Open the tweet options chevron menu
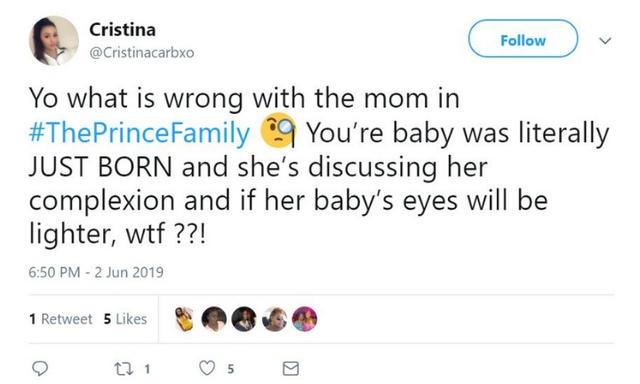The height and width of the screenshot is (384, 640). coord(605,40)
